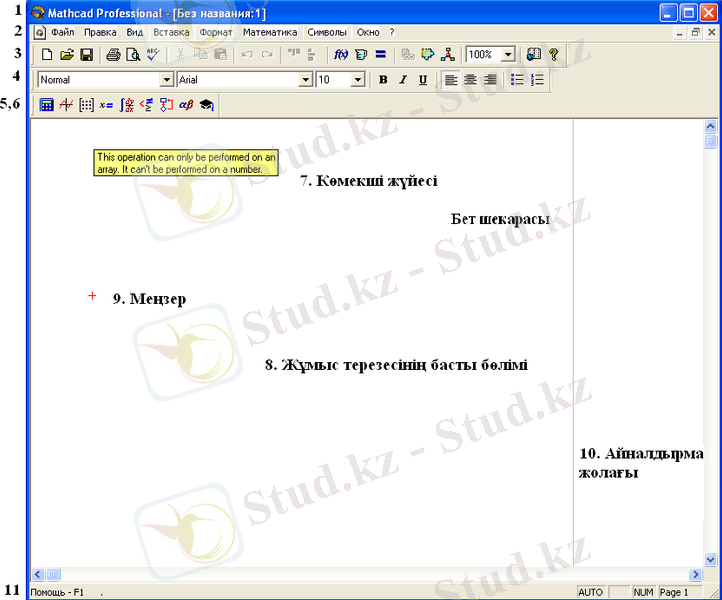Click the Align Regions Down icon

[x=312, y=55]
